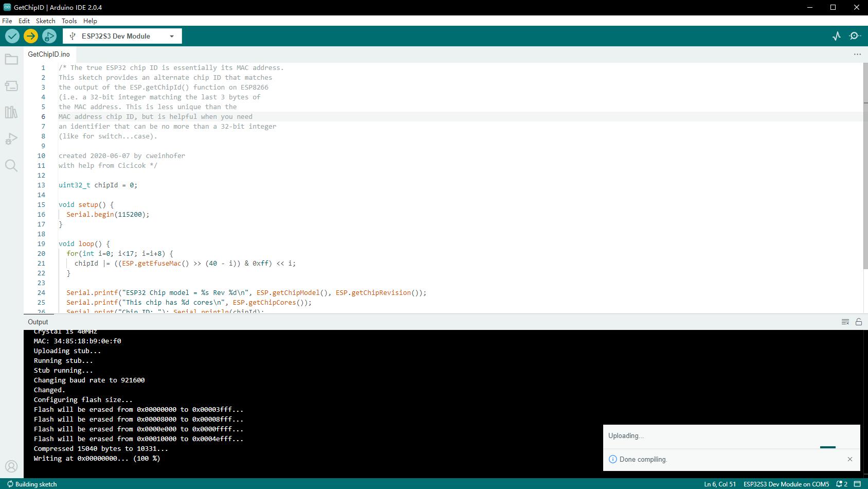Click the editor vertical scrollbar
The height and width of the screenshot is (489, 868).
(865, 165)
